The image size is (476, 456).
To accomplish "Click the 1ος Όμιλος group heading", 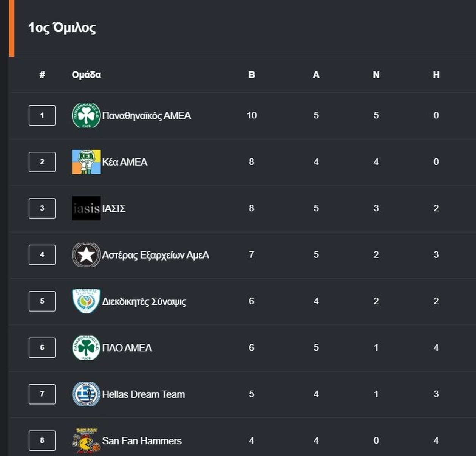I will 62,28.
